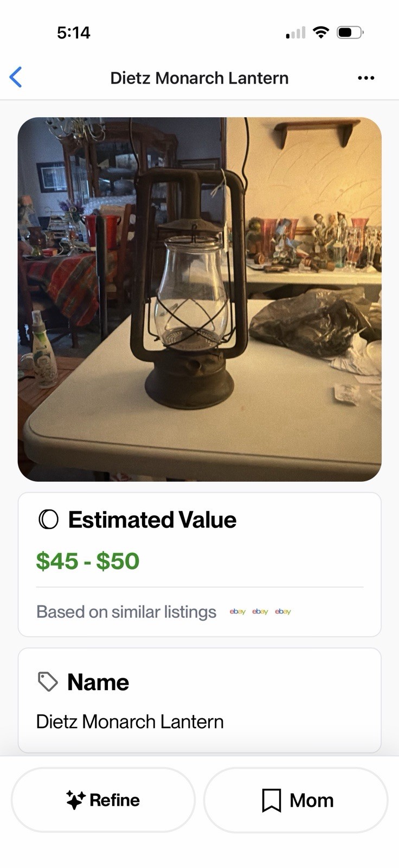Save to the Mom collection button

coord(295,800)
